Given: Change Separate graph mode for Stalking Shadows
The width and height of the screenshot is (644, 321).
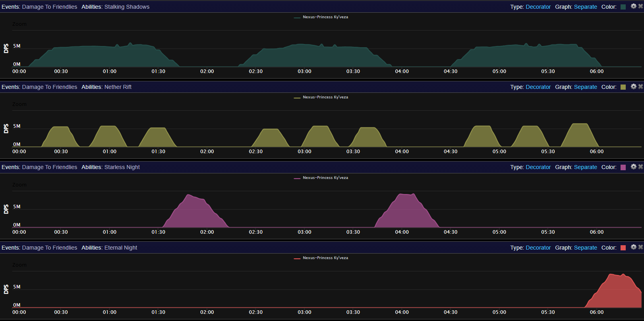Looking at the screenshot, I should (x=586, y=7).
